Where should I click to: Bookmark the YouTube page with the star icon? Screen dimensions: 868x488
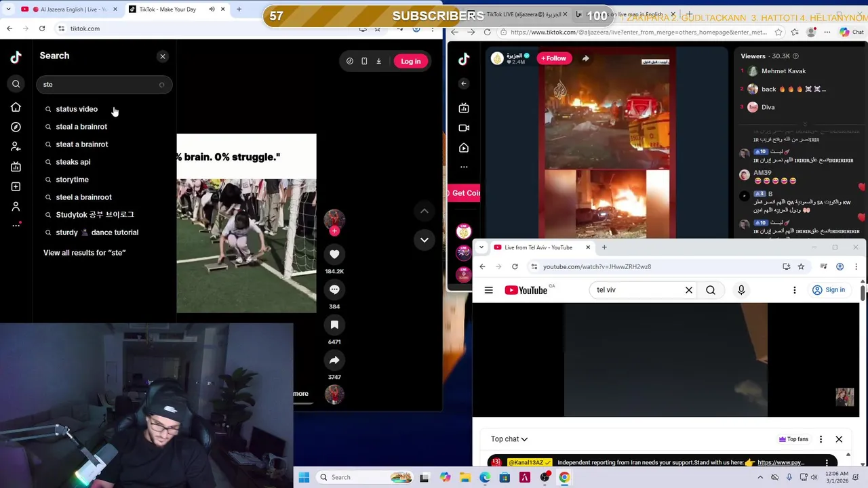801,266
